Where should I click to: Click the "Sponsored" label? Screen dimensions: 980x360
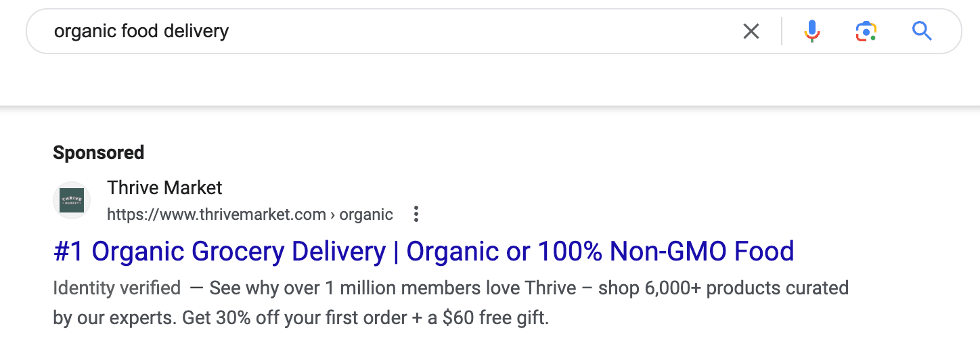click(x=99, y=152)
